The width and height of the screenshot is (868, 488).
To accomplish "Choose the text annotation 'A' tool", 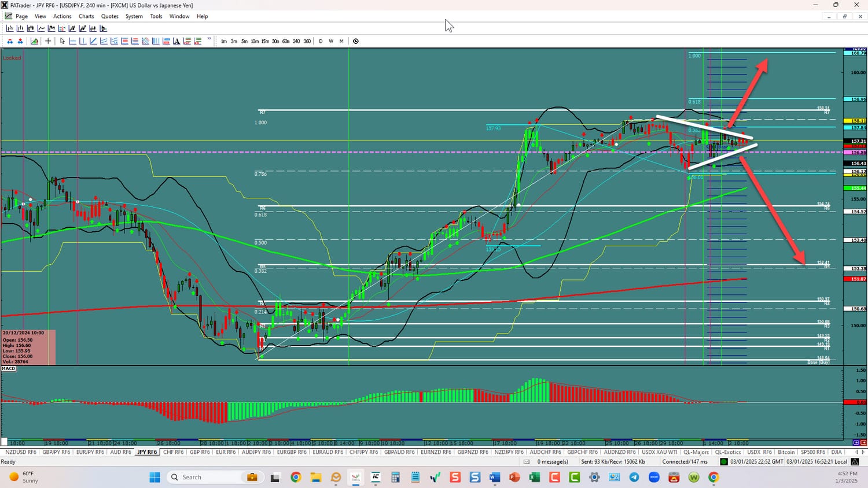I will point(176,41).
